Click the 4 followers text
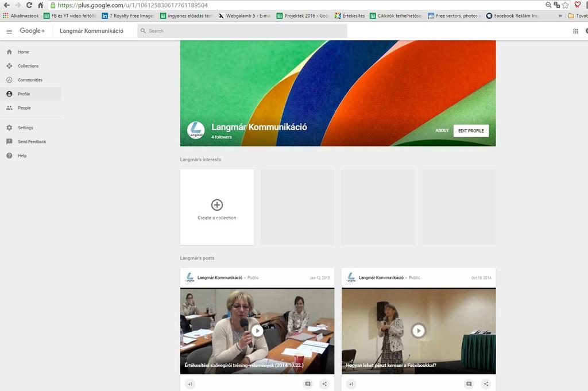The width and height of the screenshot is (588, 391). pyautogui.click(x=222, y=137)
